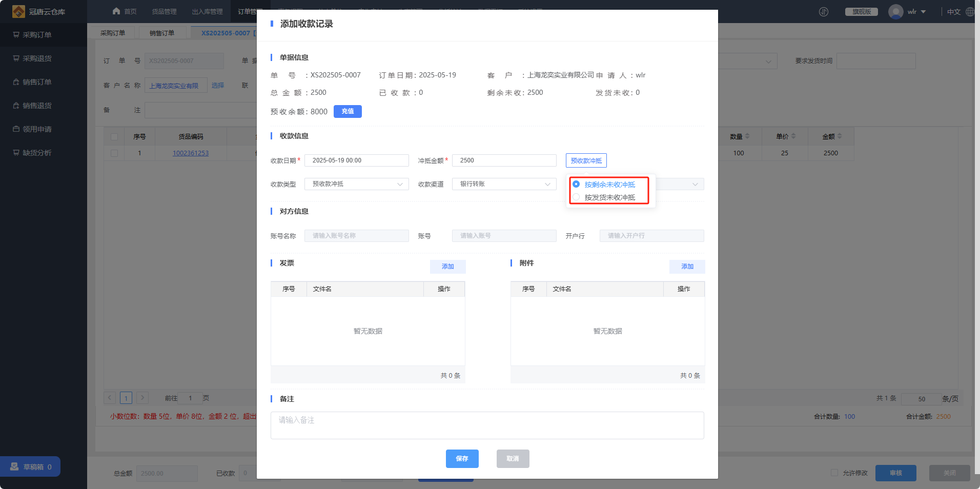
Task: Click the 前往 page number input
Action: (190, 398)
